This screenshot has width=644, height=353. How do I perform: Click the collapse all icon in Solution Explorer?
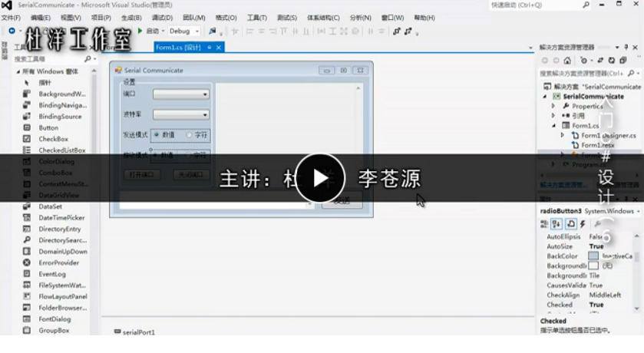[623, 61]
